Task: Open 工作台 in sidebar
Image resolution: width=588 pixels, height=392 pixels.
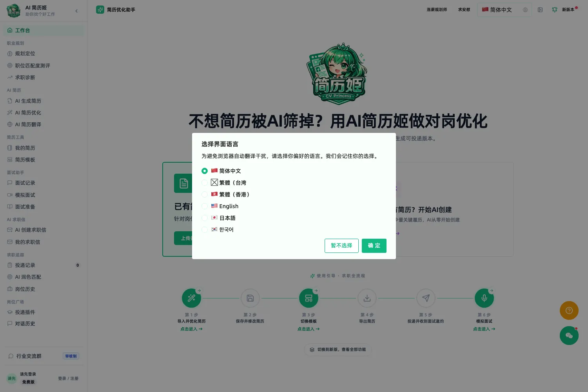Action: click(x=44, y=30)
